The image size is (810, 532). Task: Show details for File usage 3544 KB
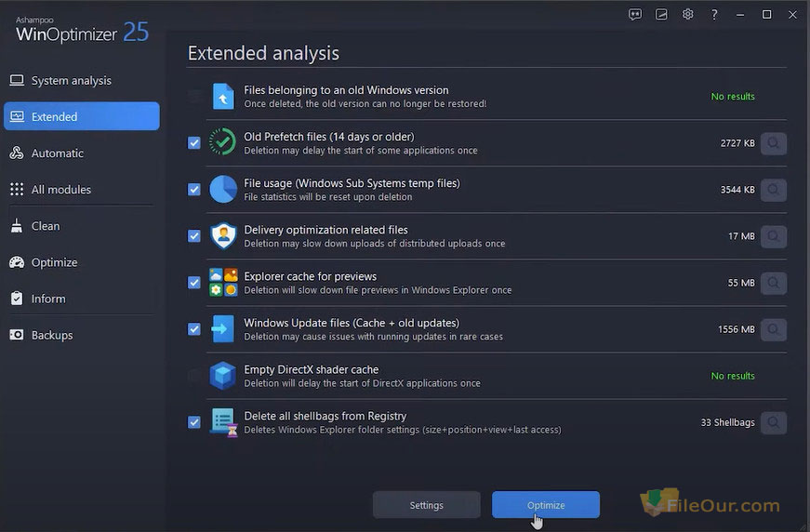pos(774,190)
